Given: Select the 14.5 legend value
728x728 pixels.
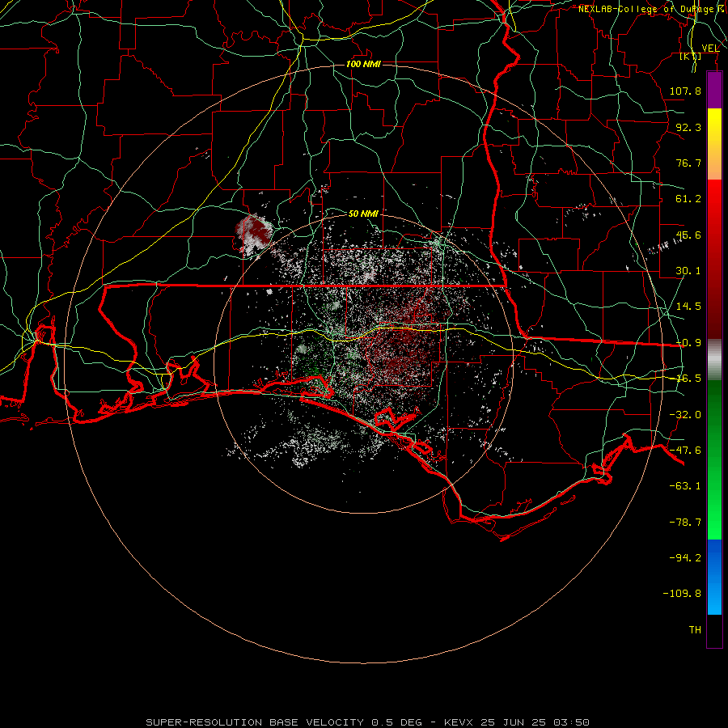Looking at the screenshot, I should [688, 307].
